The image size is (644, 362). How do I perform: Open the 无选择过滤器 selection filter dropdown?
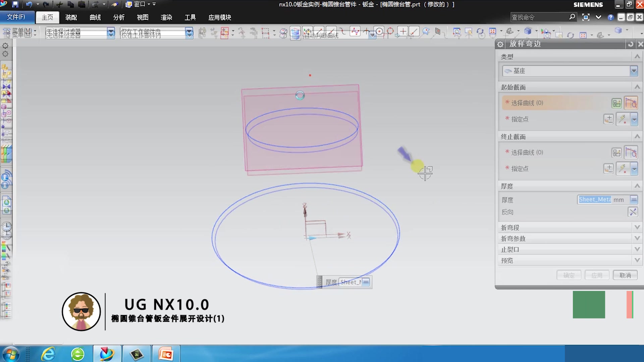point(80,33)
